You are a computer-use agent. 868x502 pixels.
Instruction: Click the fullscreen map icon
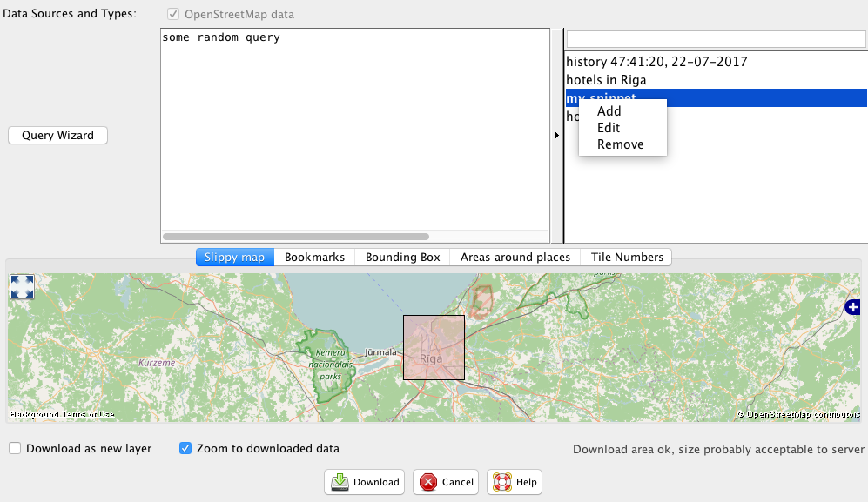pos(22,287)
